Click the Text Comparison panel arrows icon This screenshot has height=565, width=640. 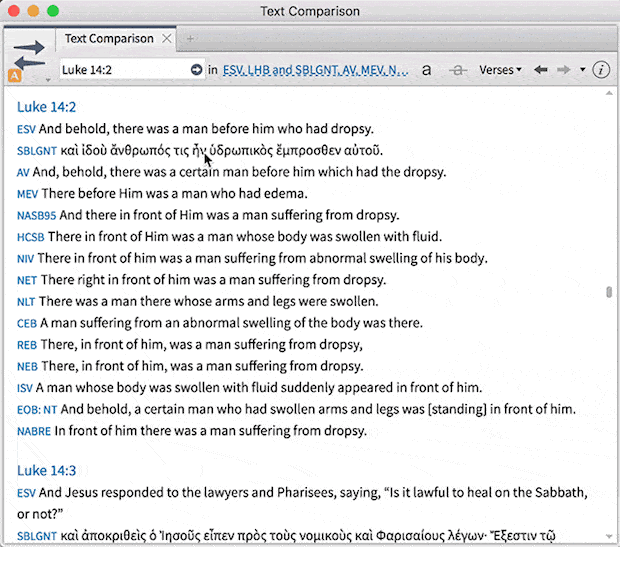pos(29,54)
